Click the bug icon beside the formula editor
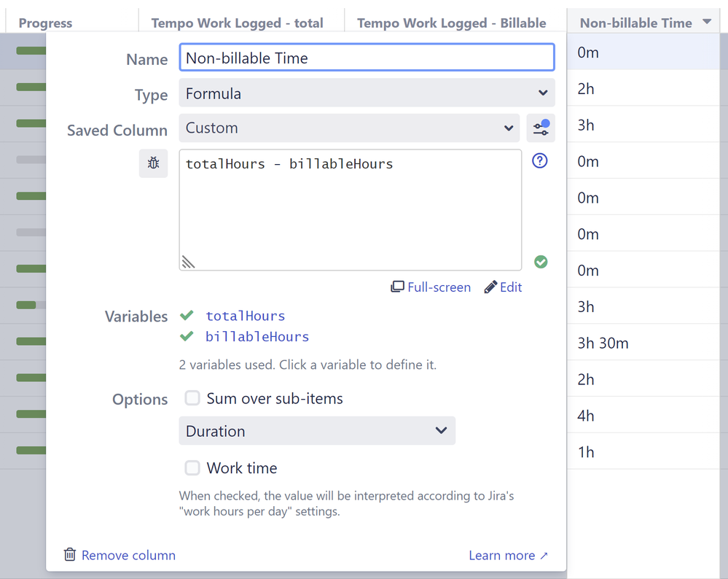Viewport: 728px width, 579px height. tap(153, 163)
